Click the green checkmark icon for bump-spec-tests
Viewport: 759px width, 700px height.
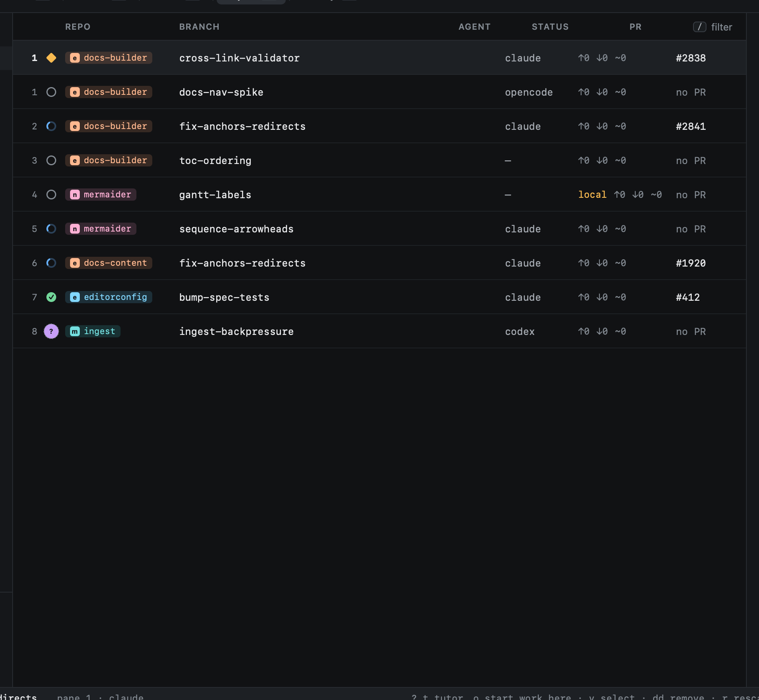[51, 297]
